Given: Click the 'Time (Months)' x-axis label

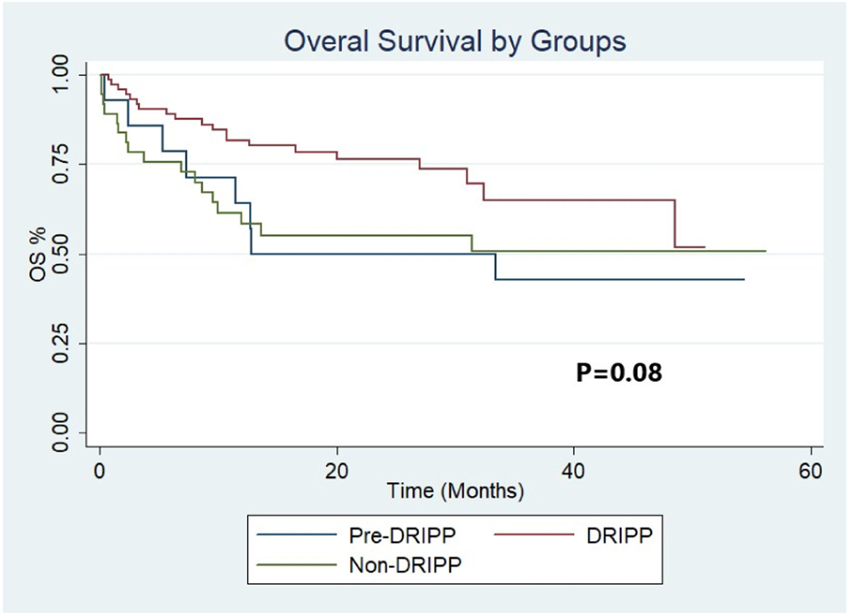Looking at the screenshot, I should 455,491.
